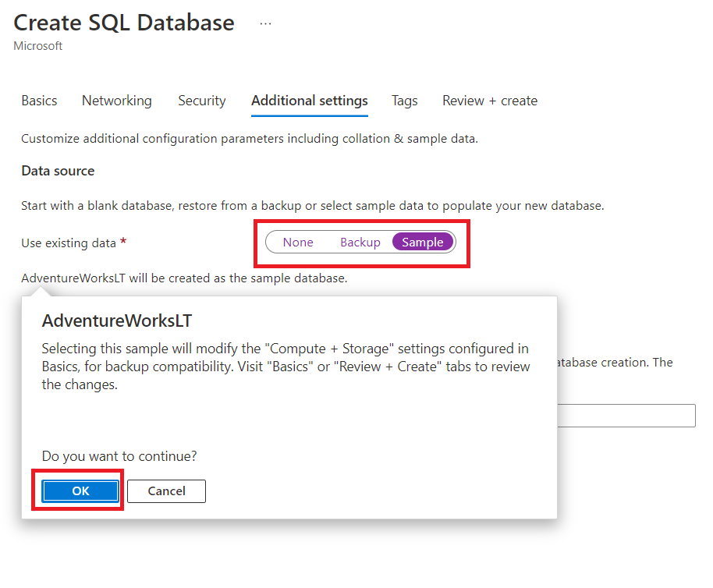The width and height of the screenshot is (713, 588).
Task: Open the Networking tab
Action: click(x=117, y=101)
